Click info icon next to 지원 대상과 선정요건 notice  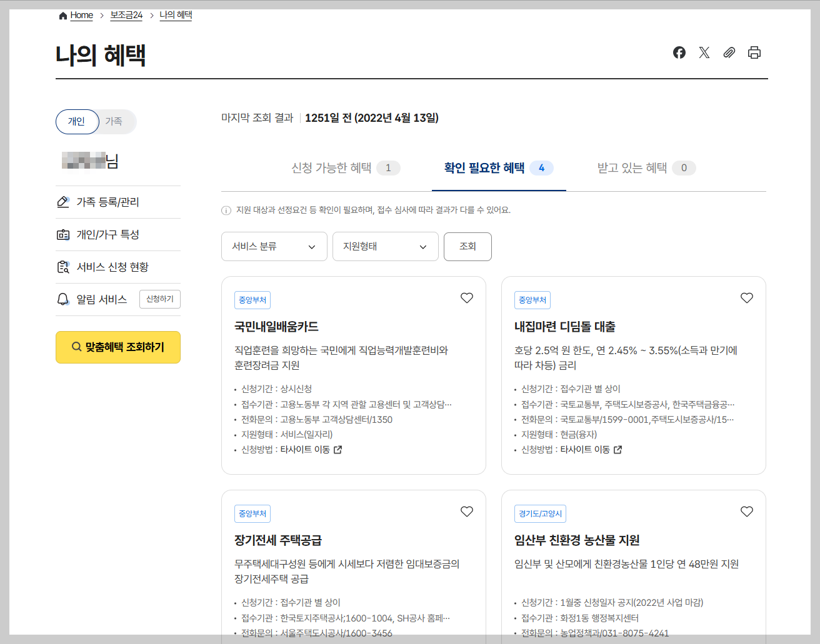[x=226, y=211]
